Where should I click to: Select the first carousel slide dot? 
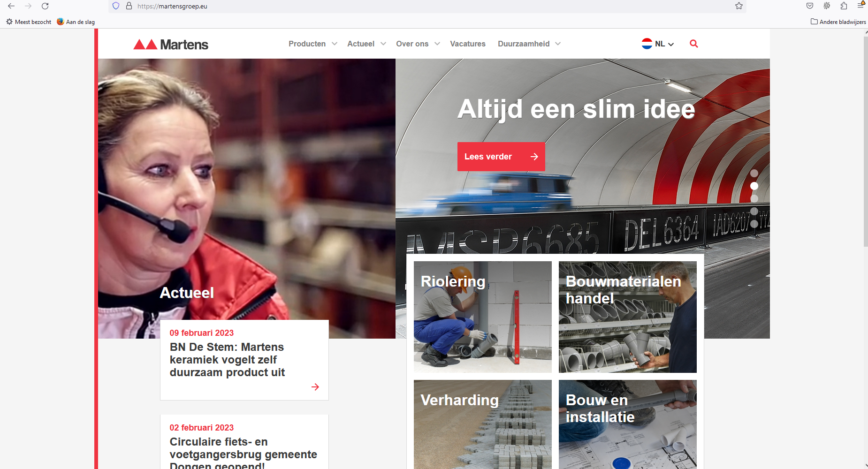[x=754, y=174]
